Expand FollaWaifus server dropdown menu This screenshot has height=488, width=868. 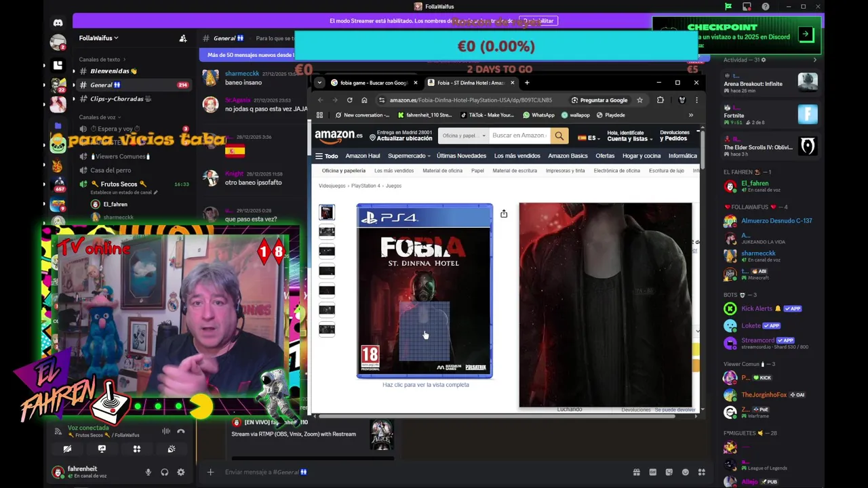pos(99,39)
